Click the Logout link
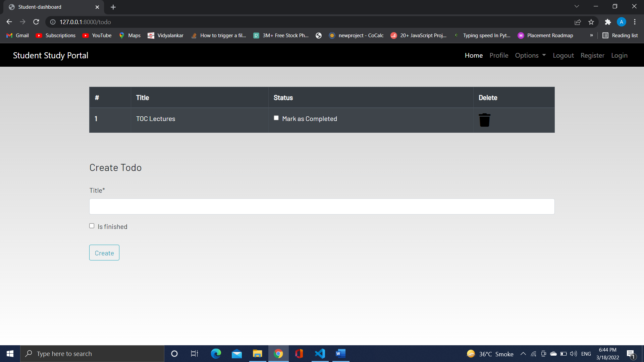 tap(563, 55)
